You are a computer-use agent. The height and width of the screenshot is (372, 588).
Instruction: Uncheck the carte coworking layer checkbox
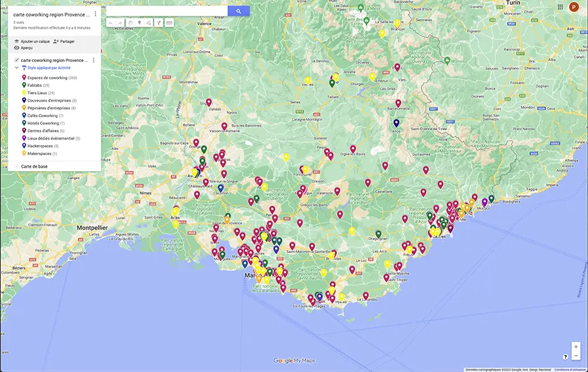pos(16,60)
